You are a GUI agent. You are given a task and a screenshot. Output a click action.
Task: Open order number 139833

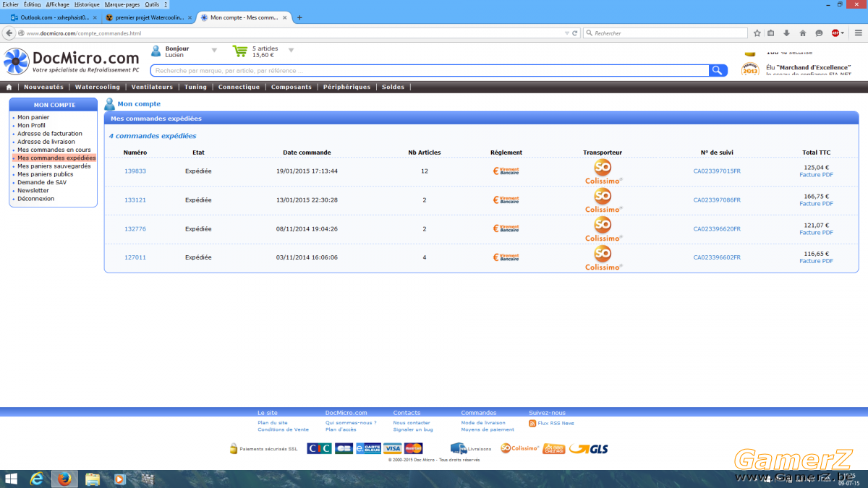tap(135, 171)
